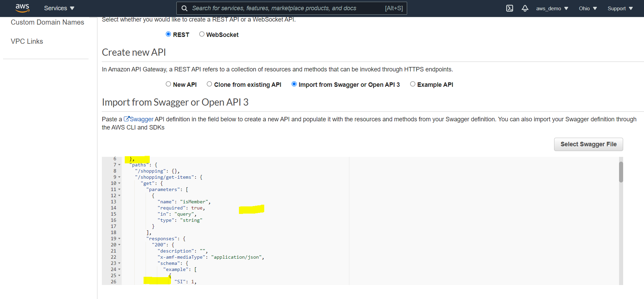Open the Services dropdown menu
The width and height of the screenshot is (644, 299).
(x=59, y=8)
